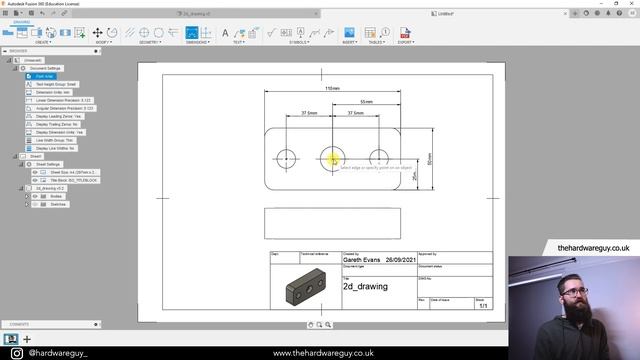
Task: Select the Detail View tool
Action: 51,33
